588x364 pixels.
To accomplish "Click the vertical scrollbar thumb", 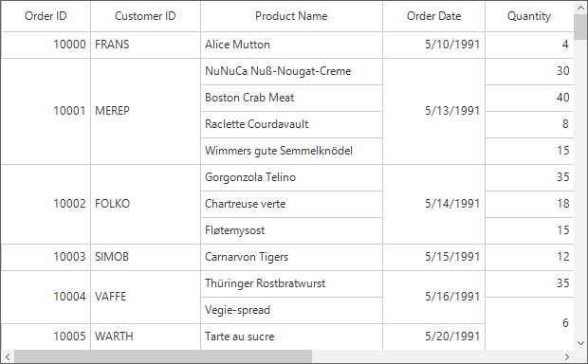I will 580,27.
